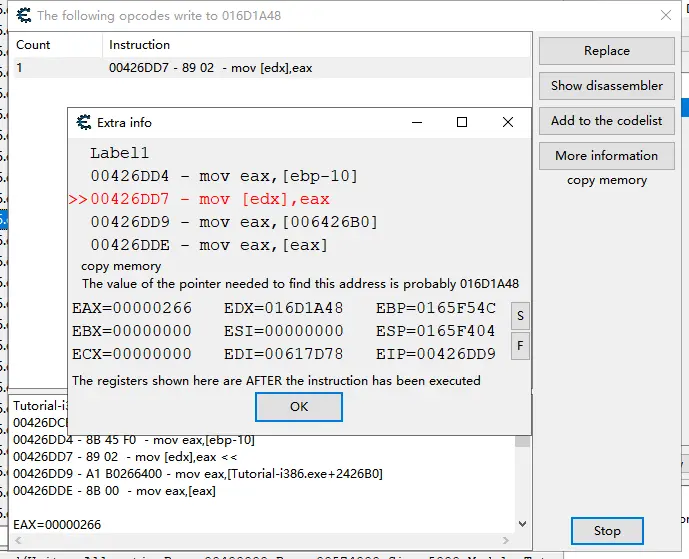Open More information

(607, 156)
